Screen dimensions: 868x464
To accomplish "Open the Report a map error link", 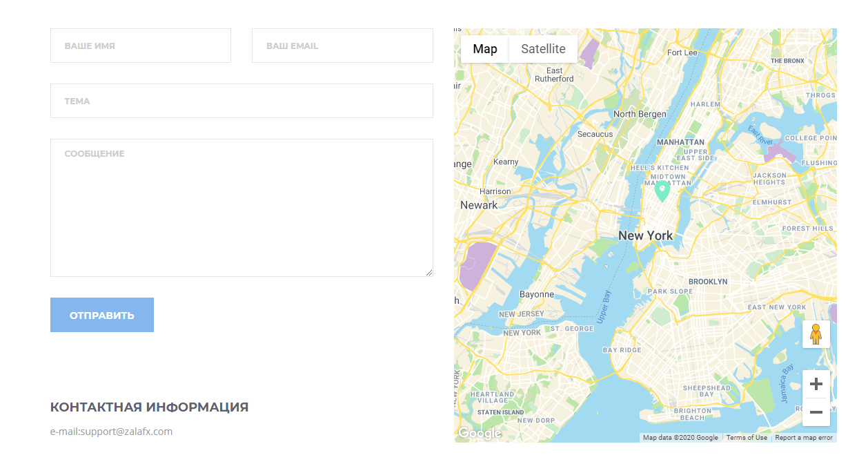I will click(x=804, y=437).
